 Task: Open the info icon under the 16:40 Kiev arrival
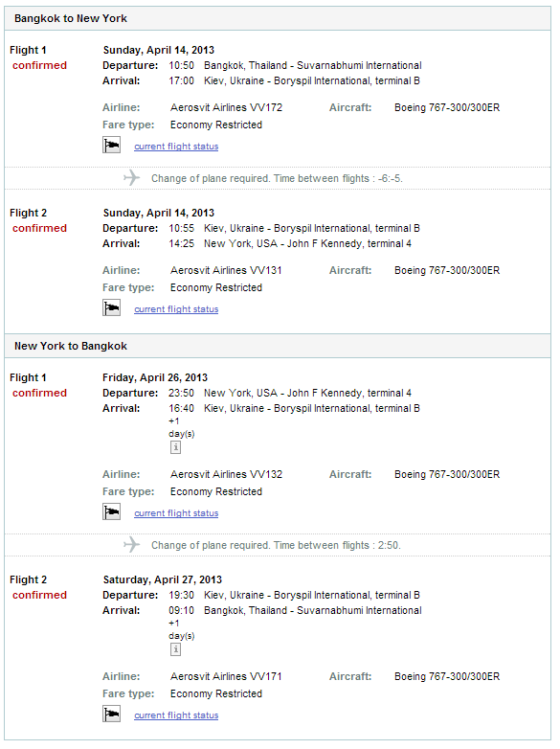(x=176, y=447)
